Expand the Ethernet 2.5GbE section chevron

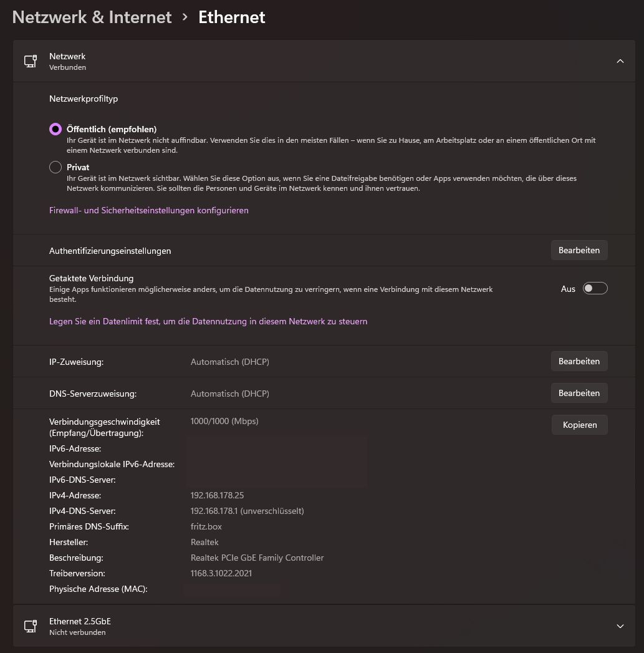click(x=620, y=626)
